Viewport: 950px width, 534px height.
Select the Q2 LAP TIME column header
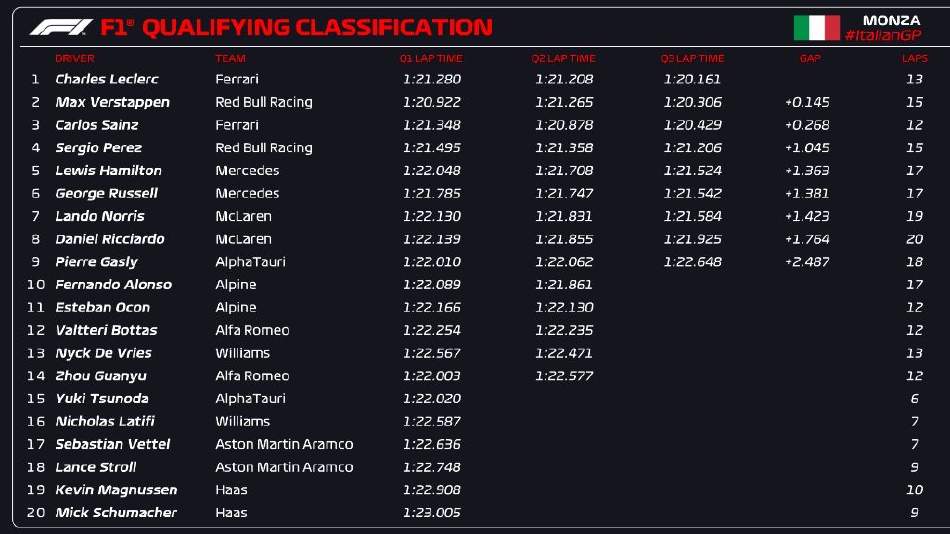click(563, 59)
